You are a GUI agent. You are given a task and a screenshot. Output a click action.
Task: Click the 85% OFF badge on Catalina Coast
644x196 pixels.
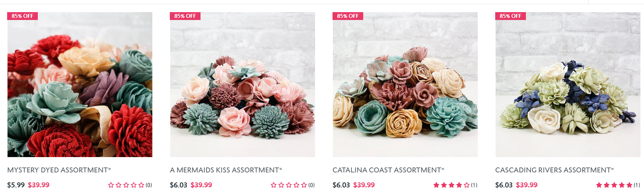point(348,16)
